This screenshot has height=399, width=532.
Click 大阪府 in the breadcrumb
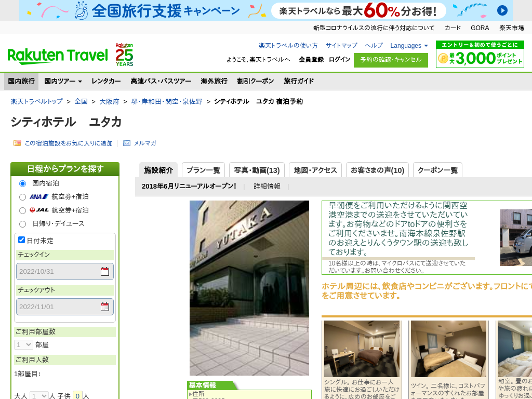click(109, 101)
